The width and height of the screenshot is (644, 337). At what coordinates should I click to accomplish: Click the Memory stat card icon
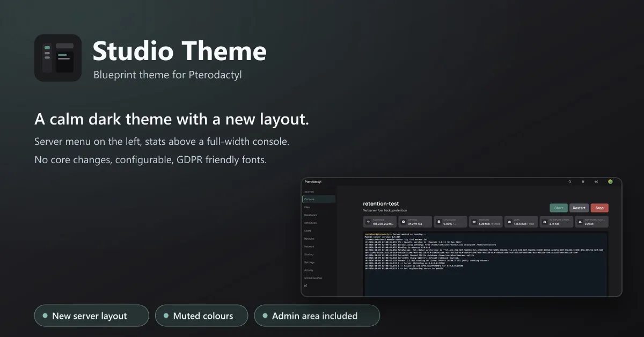(473, 222)
